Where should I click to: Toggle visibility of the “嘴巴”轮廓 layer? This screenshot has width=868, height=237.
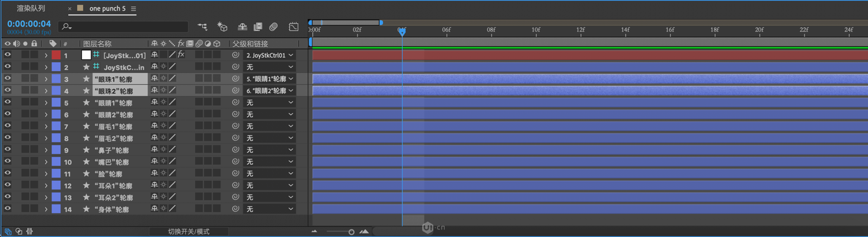(x=8, y=162)
